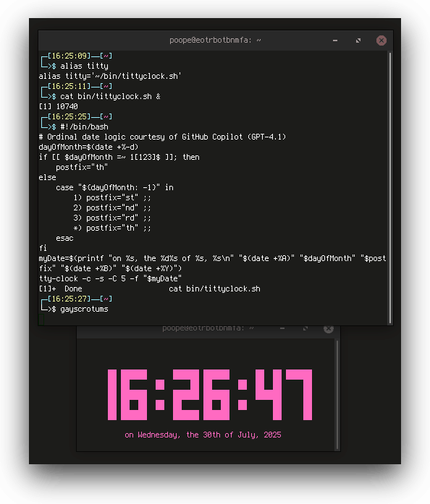
Task: Click the green terminal cursor block
Action: click(x=41, y=320)
